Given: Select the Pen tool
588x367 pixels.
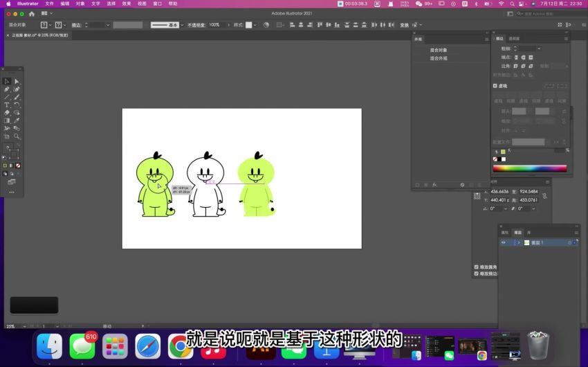Looking at the screenshot, I should pyautogui.click(x=7, y=89).
